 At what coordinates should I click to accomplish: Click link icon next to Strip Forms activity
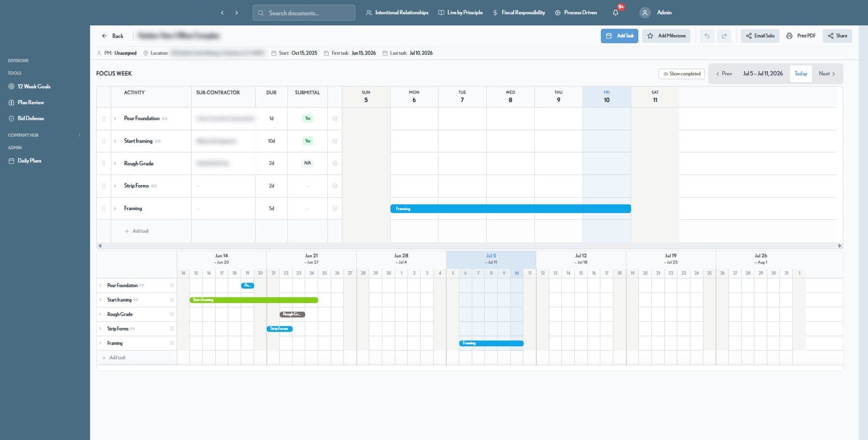(154, 186)
